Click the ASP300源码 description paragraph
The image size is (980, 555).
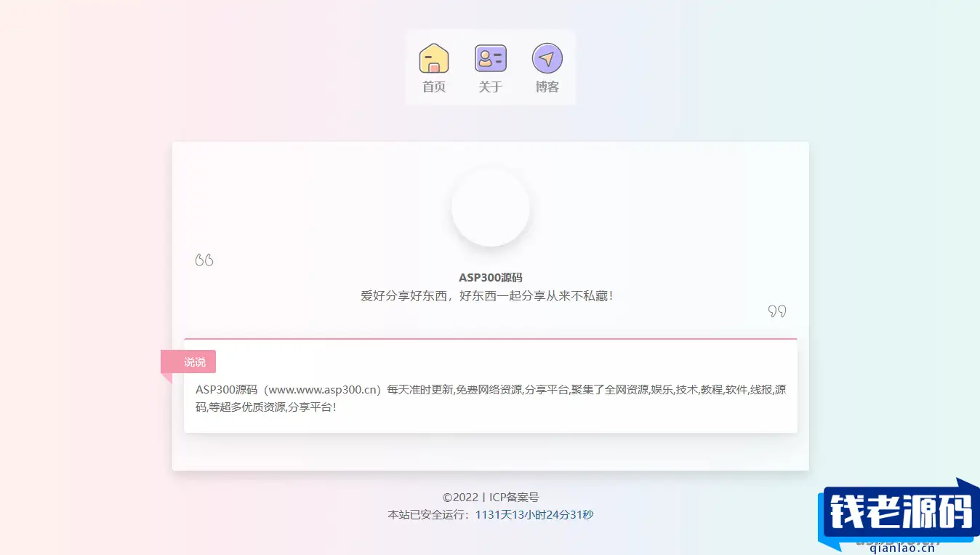click(x=491, y=398)
